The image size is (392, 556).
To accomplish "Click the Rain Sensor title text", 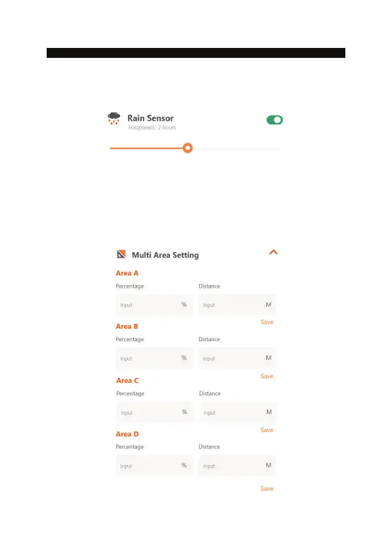I will (151, 118).
